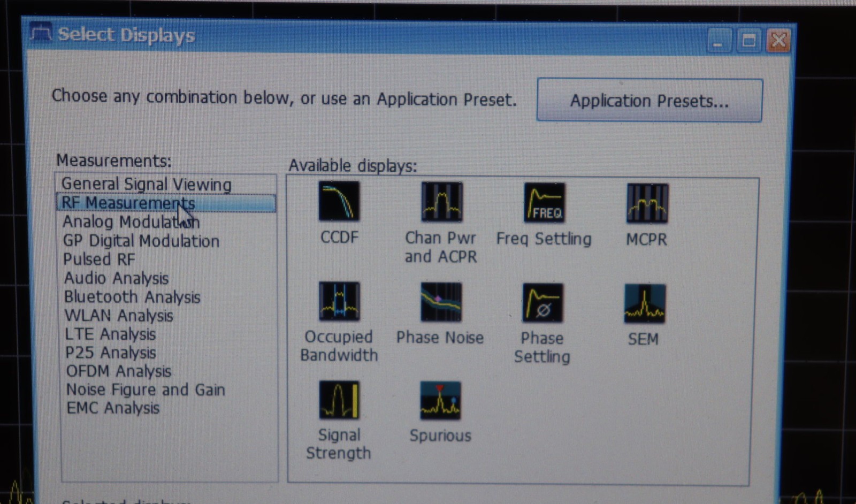
Task: Minimize the Select Displays window
Action: [719, 40]
